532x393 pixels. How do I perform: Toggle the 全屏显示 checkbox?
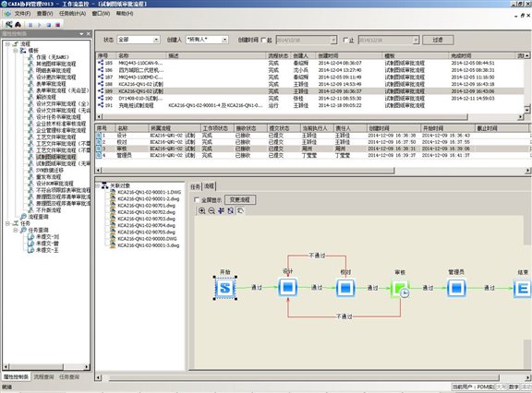point(197,200)
